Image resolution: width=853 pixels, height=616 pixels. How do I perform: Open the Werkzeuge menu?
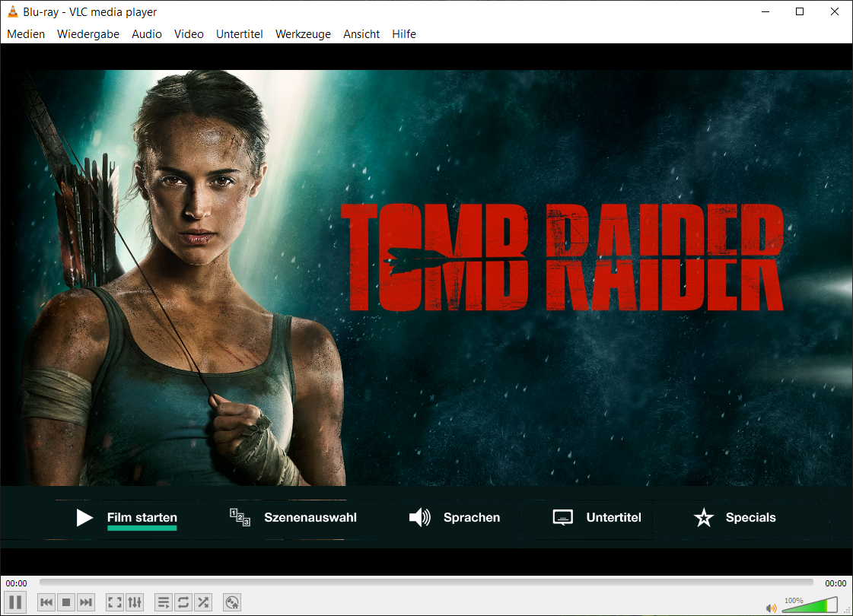[303, 34]
